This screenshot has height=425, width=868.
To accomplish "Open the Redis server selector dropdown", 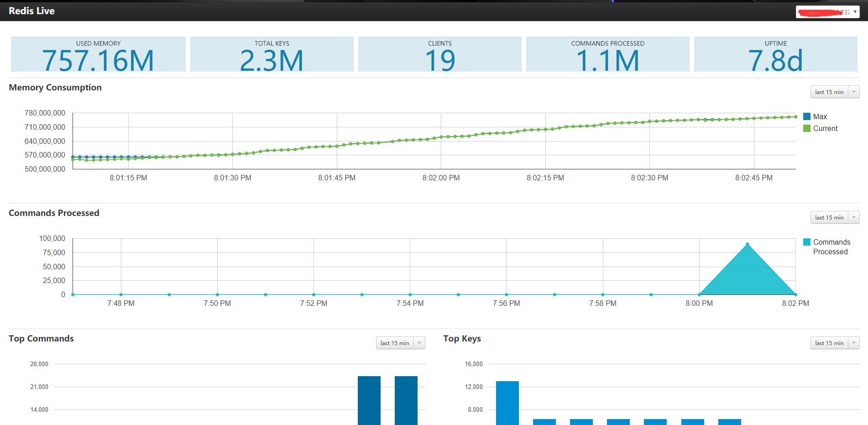I will (827, 12).
